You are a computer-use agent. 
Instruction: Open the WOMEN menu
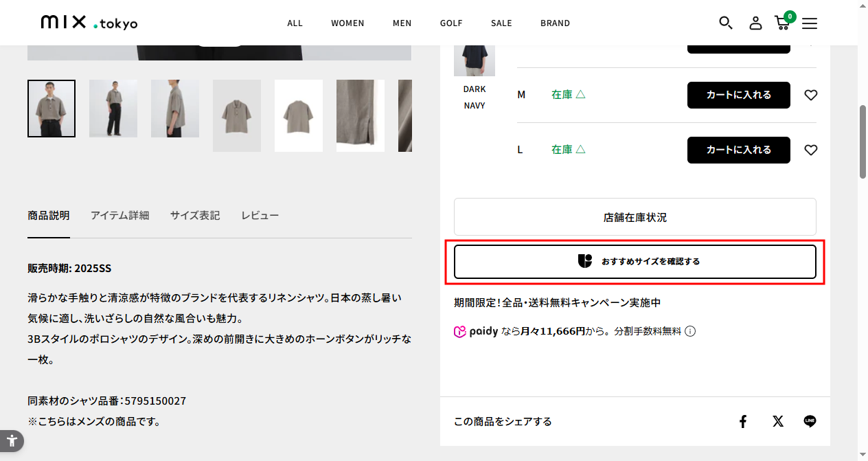[347, 23]
